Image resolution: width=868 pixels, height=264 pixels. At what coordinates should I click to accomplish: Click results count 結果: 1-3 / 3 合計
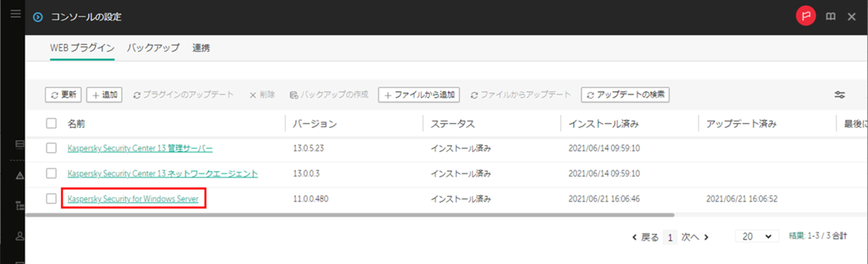click(817, 237)
